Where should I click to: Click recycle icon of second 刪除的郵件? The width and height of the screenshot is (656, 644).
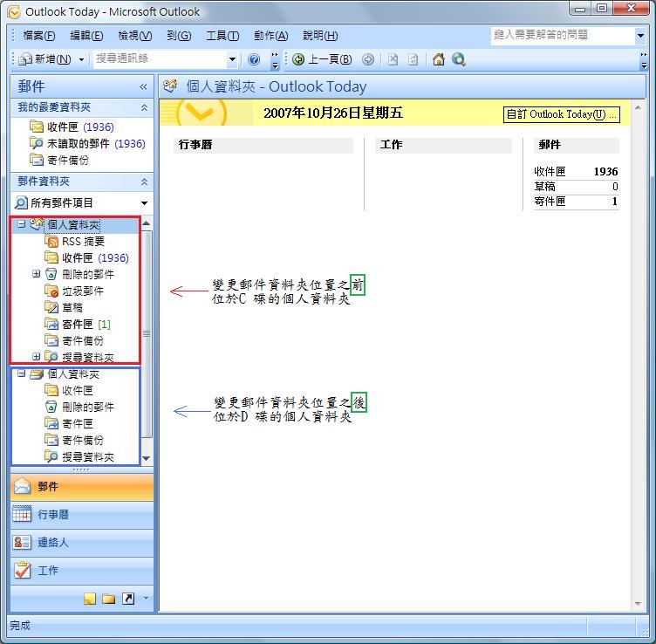51,407
